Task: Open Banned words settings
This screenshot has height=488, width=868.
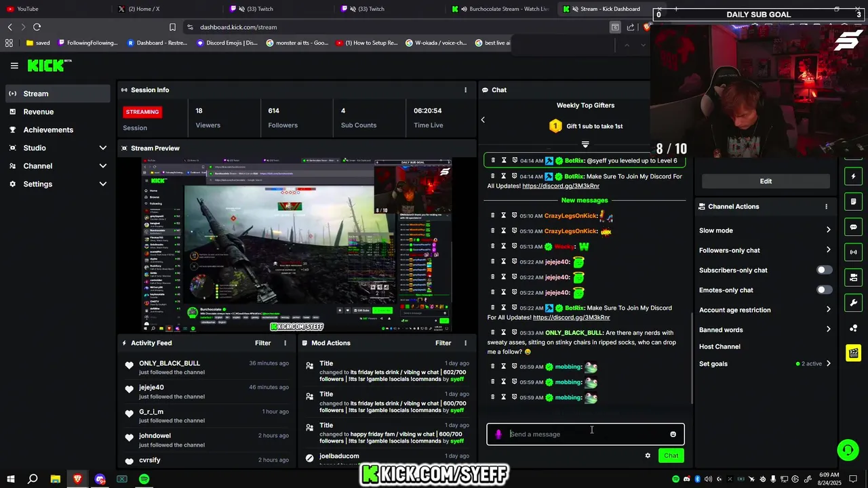Action: [x=765, y=329]
